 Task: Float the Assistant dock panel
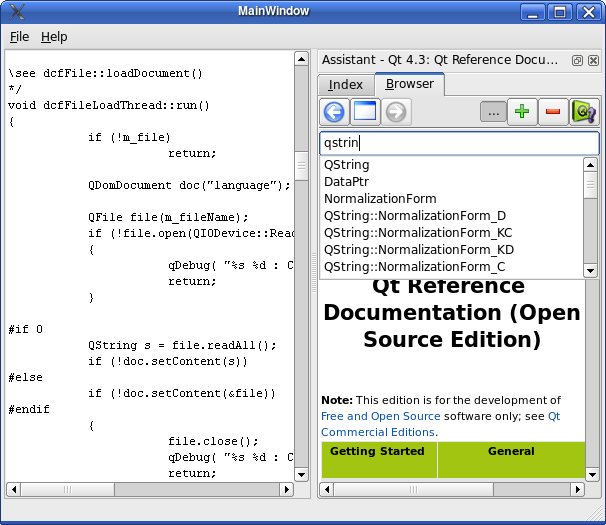tap(577, 60)
